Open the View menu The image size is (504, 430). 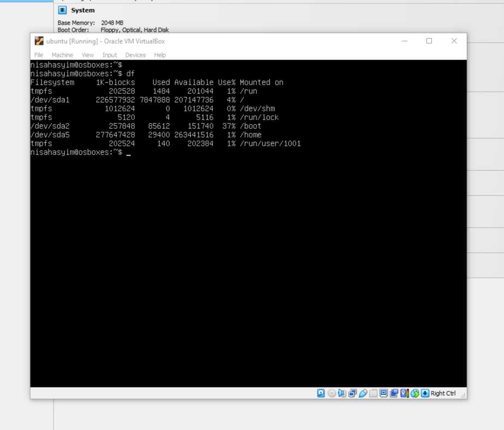pos(88,55)
